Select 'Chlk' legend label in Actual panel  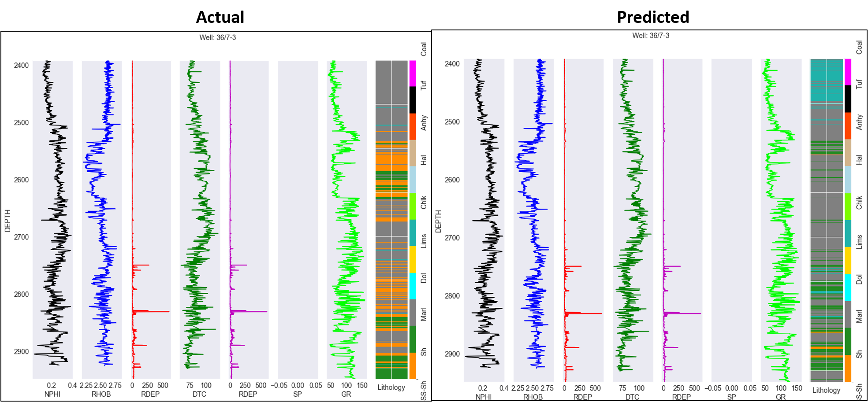click(424, 203)
